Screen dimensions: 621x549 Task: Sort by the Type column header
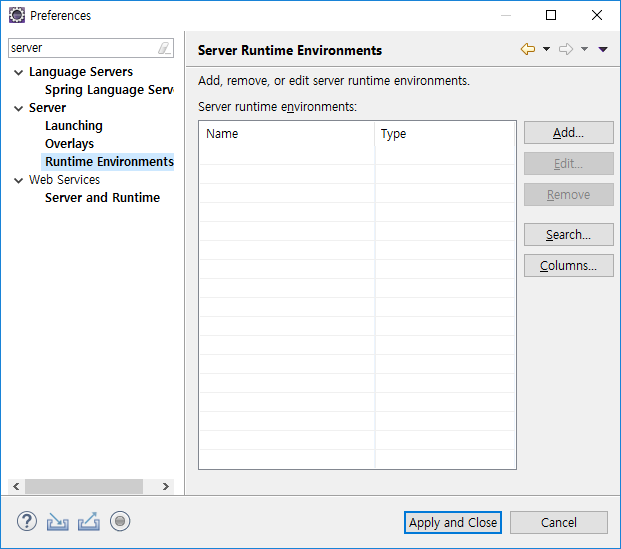(x=444, y=134)
